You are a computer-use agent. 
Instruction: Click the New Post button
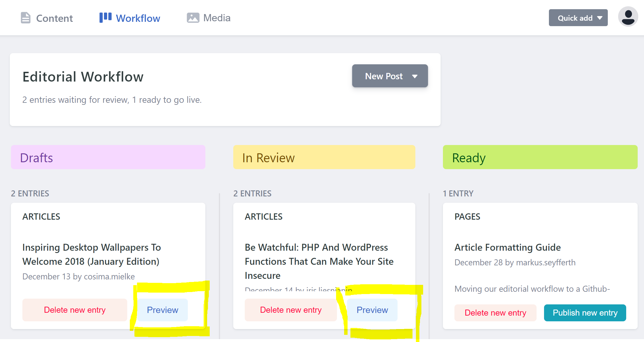click(x=383, y=76)
